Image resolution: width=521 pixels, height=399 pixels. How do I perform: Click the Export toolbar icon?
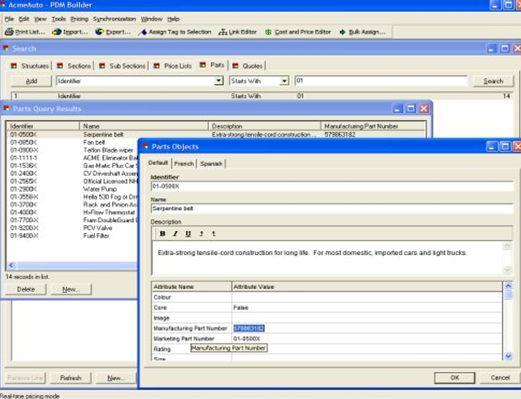click(99, 32)
